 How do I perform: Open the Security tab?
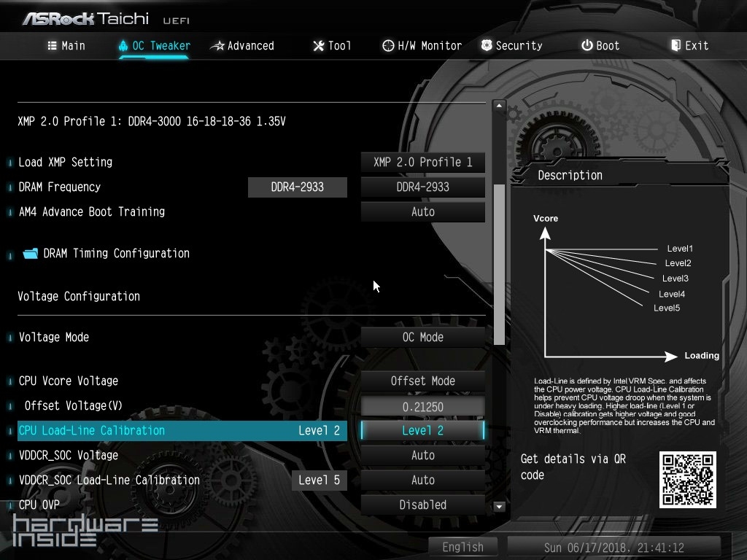pyautogui.click(x=511, y=45)
